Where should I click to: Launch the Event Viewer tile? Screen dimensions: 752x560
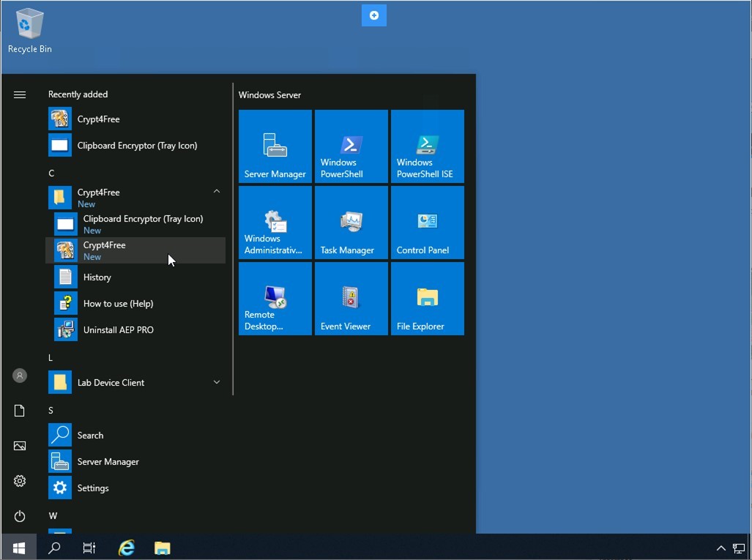pyautogui.click(x=351, y=299)
